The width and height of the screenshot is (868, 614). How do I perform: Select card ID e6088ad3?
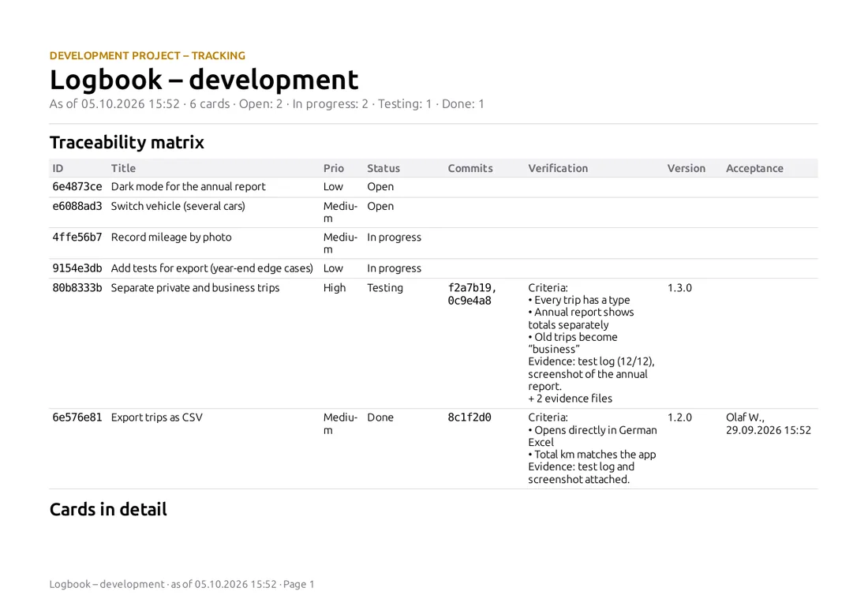click(x=77, y=206)
